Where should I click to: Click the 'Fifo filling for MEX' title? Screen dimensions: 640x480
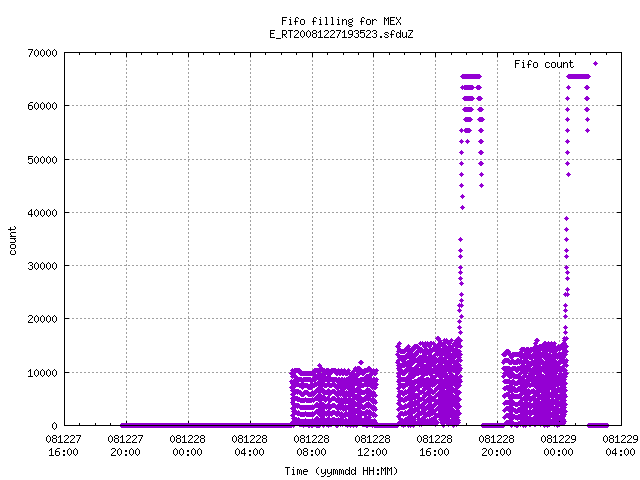pyautogui.click(x=341, y=21)
